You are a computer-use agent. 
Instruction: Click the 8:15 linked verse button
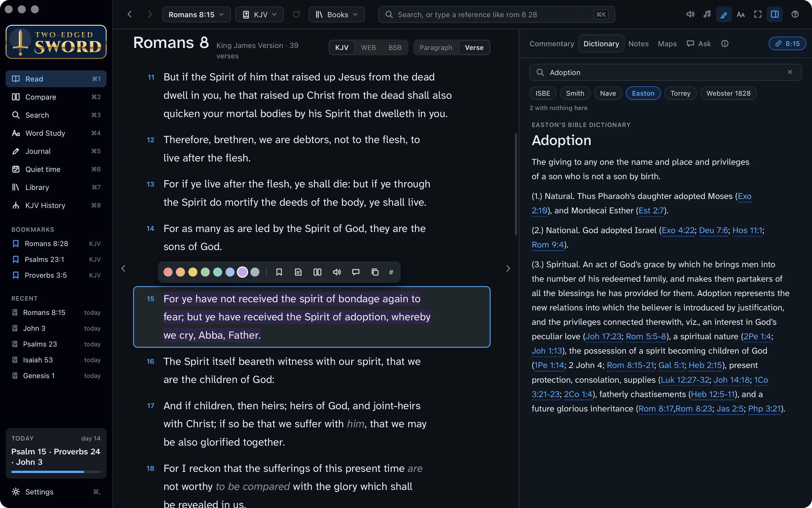click(x=787, y=44)
